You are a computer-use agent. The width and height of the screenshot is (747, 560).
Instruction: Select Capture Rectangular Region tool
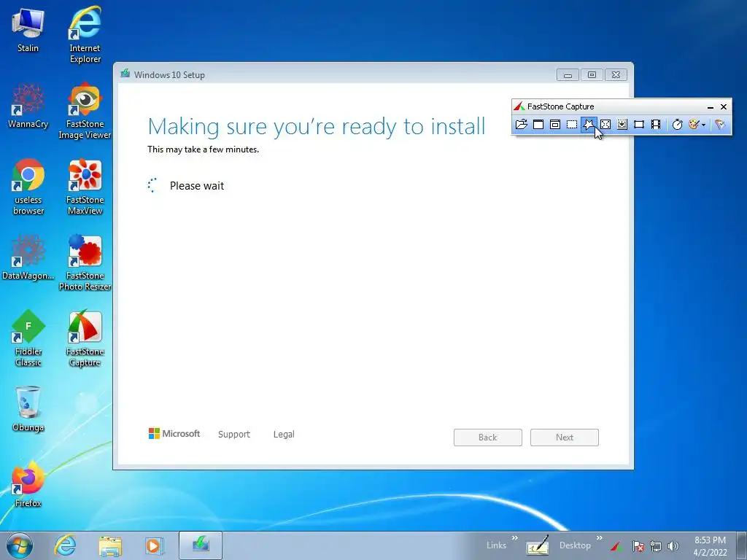572,124
